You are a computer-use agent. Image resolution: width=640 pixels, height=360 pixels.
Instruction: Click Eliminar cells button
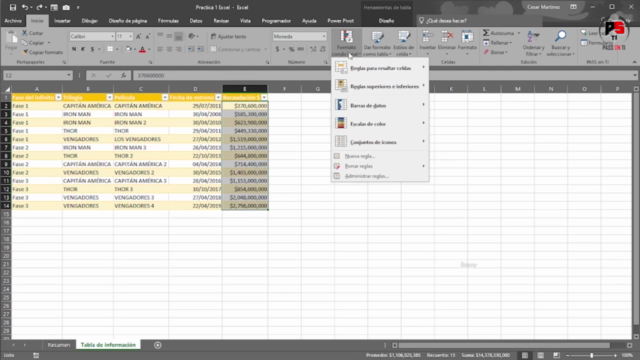coord(447,43)
